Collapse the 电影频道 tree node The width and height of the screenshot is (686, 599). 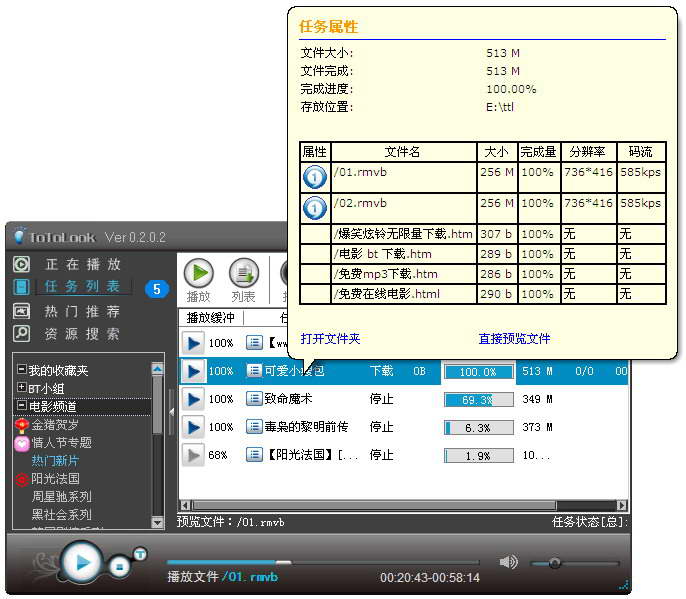[x=21, y=405]
